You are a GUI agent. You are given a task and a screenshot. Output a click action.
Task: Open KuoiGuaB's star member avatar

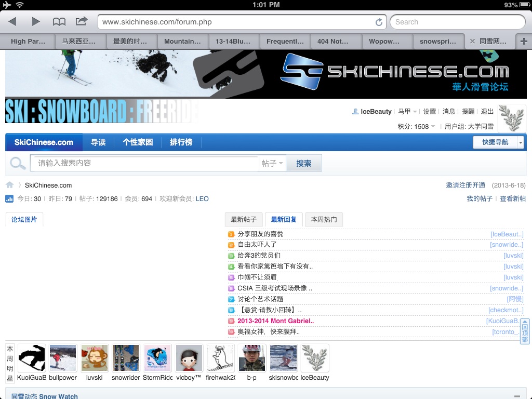(31, 358)
